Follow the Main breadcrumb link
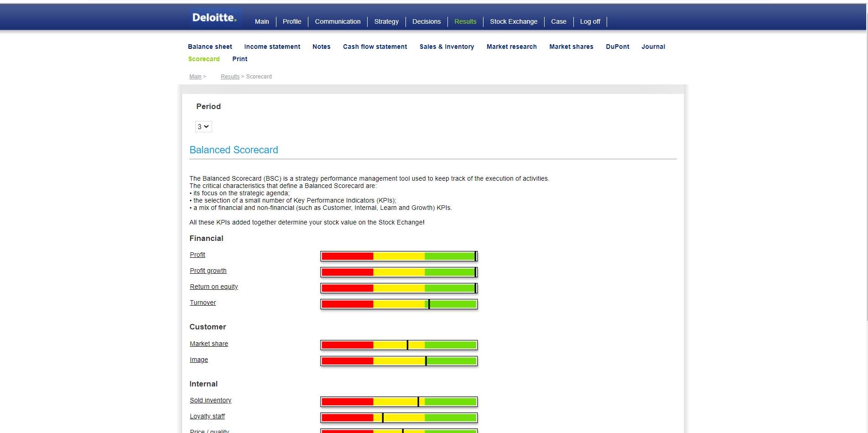Image resolution: width=868 pixels, height=433 pixels. [x=195, y=77]
